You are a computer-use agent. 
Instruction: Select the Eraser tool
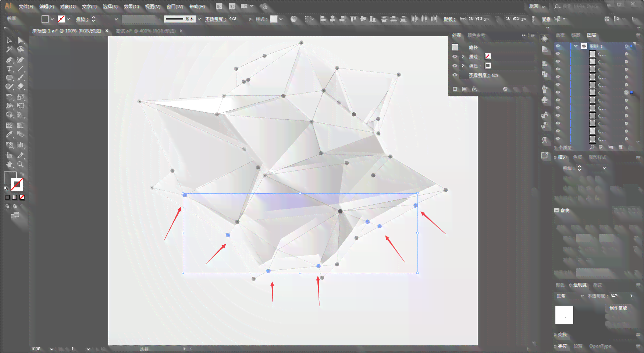click(x=21, y=87)
